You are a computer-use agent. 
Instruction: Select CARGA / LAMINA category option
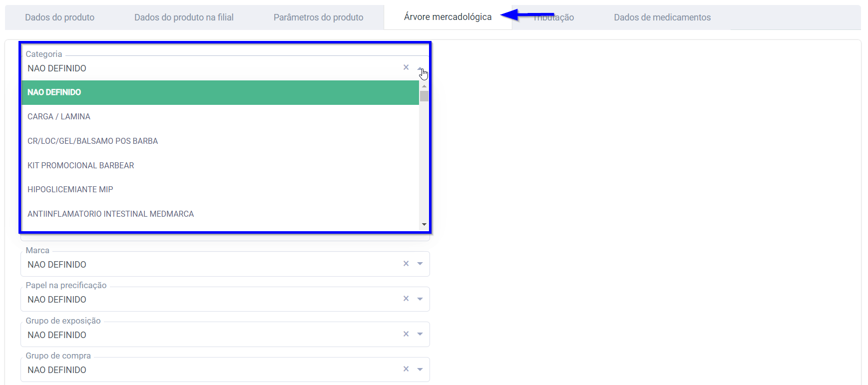click(x=220, y=116)
